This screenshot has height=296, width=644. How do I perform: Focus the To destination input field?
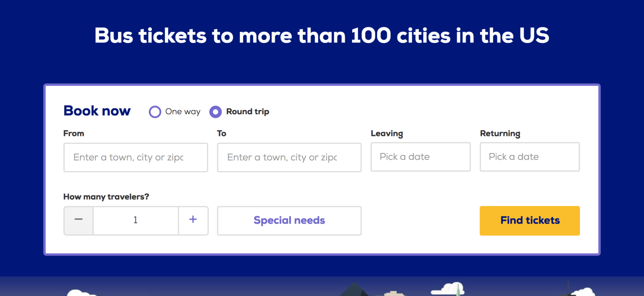[x=289, y=157]
